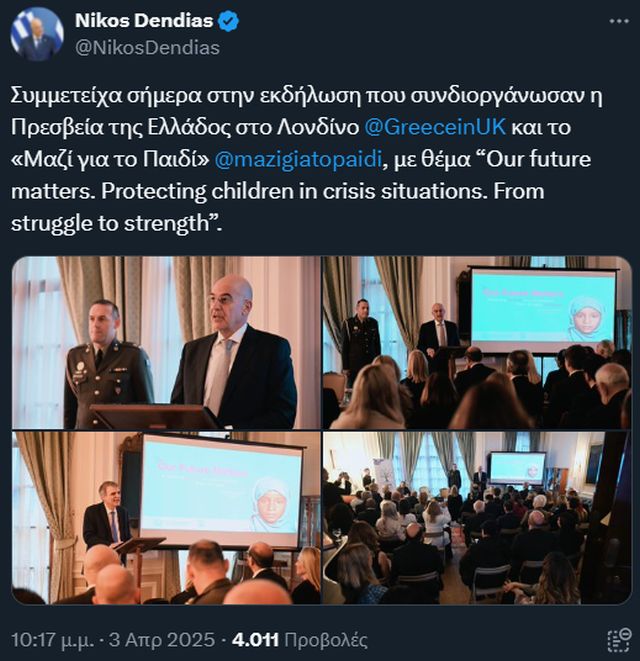Open the @NikosDendias handle link
The image size is (640, 661).
pyautogui.click(x=147, y=48)
